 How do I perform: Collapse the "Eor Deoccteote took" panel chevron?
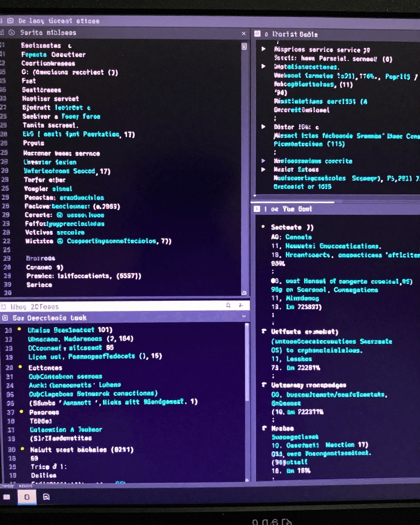click(244, 317)
